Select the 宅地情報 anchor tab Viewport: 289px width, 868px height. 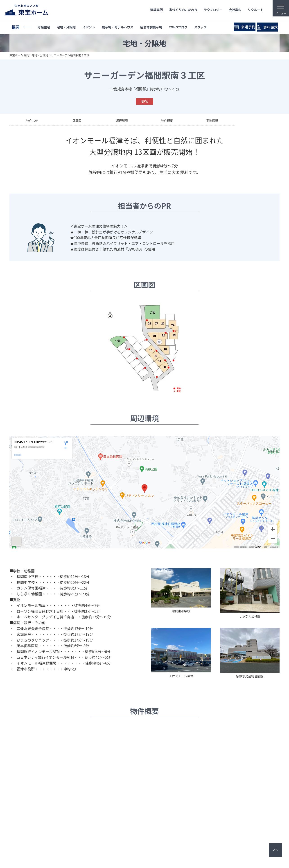pyautogui.click(x=212, y=121)
